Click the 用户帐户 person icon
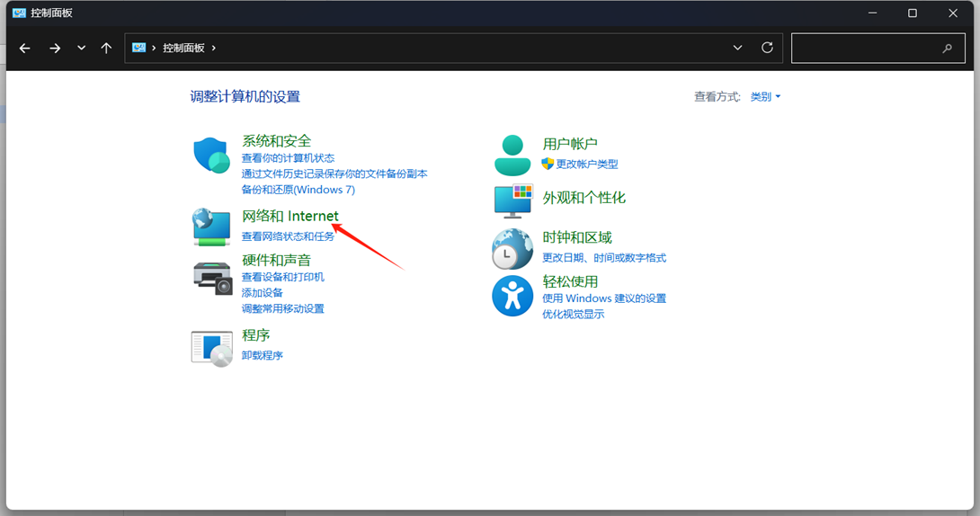Screen dimensions: 980x516 512,156
